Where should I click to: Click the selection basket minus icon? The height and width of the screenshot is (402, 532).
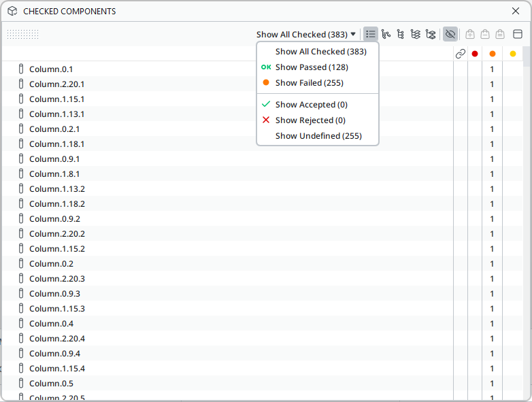point(485,34)
